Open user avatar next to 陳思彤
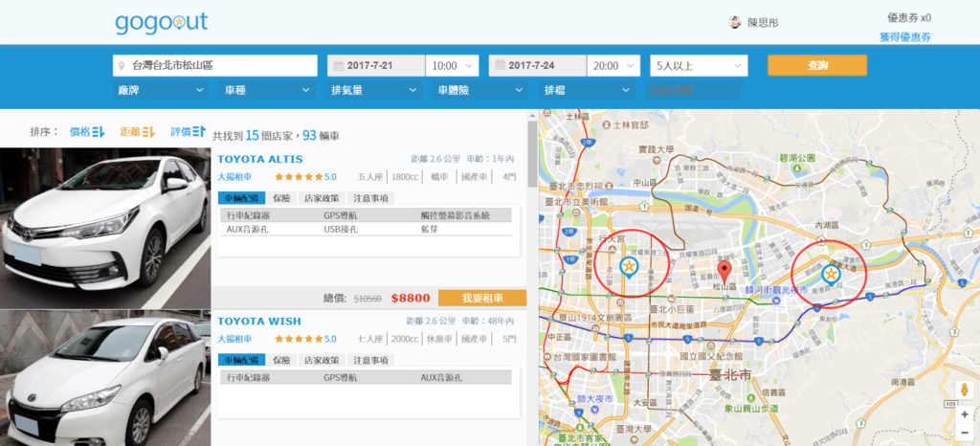Viewport: 980px width, 446px height. 735,22
